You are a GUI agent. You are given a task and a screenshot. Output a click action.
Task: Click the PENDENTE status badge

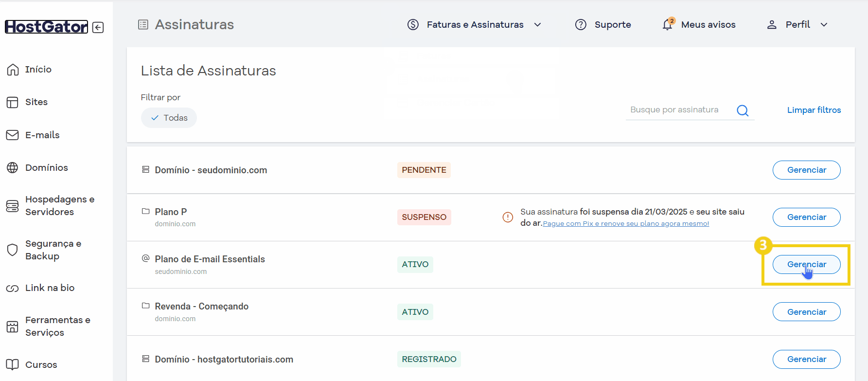[424, 170]
